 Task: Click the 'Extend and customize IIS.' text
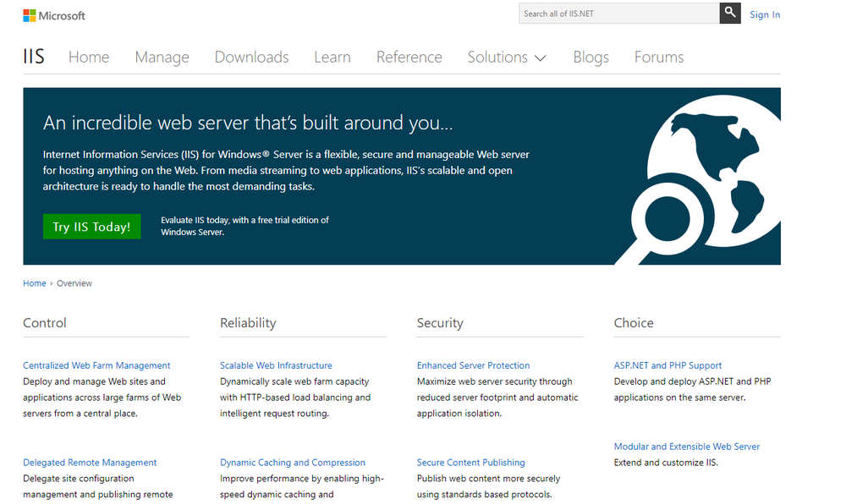click(x=666, y=463)
